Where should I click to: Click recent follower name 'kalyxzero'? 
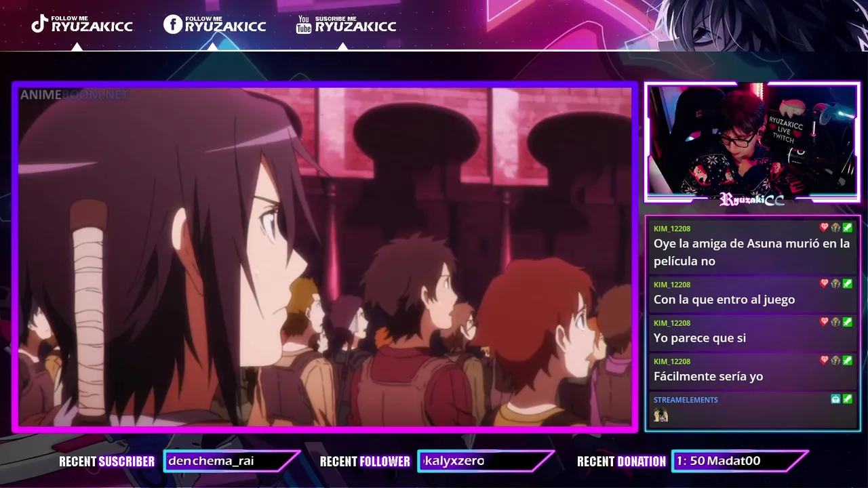pyautogui.click(x=453, y=461)
